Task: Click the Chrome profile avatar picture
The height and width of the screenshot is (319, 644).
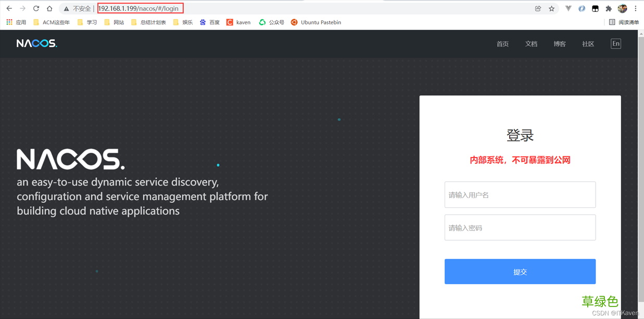Action: coord(622,8)
